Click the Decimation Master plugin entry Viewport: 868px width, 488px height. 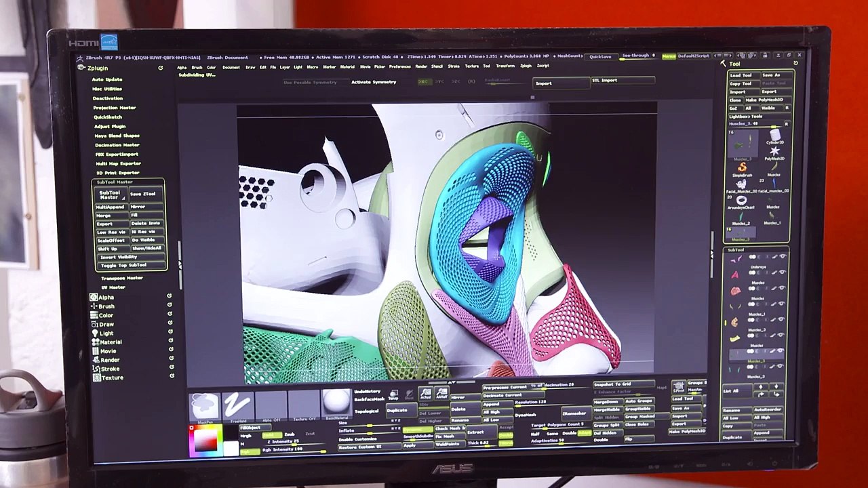point(117,145)
